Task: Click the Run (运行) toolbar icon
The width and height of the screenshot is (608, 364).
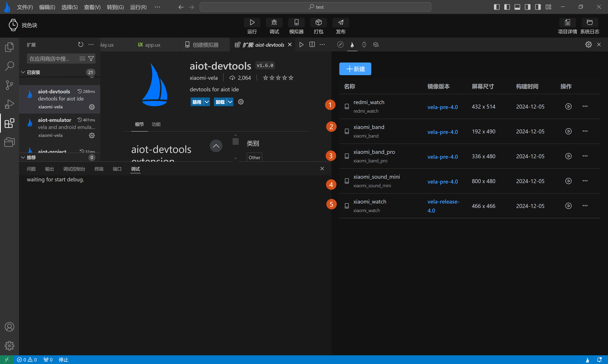Action: 252,23
